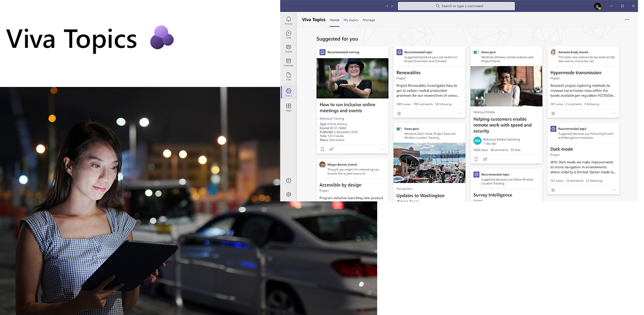
Task: Open the user profile avatar
Action: (598, 6)
